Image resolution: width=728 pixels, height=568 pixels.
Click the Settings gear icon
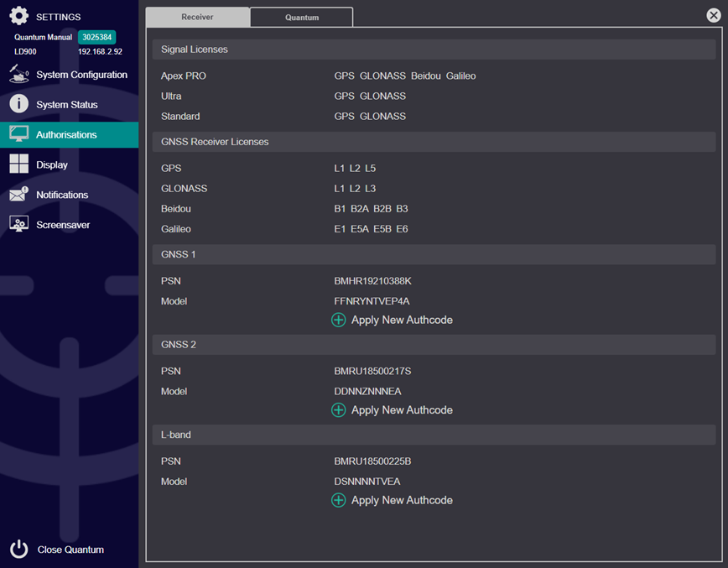tap(18, 16)
